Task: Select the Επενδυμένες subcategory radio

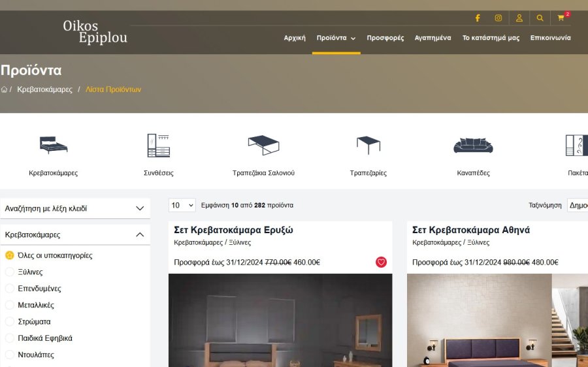Action: click(x=10, y=289)
